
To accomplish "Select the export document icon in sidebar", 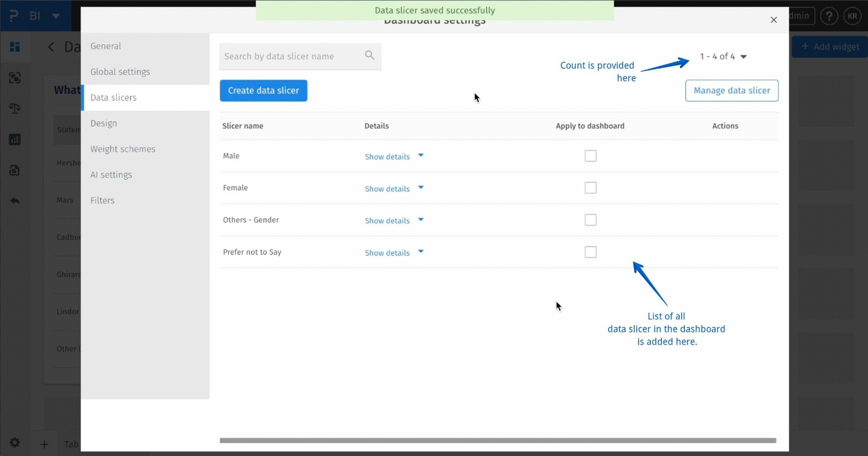I will pos(15,170).
